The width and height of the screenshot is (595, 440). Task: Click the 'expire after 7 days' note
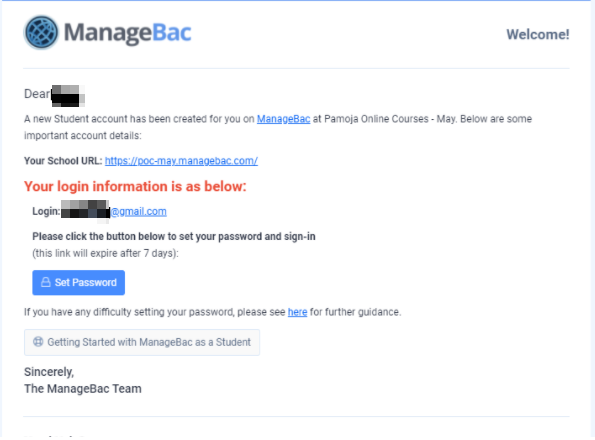[105, 253]
